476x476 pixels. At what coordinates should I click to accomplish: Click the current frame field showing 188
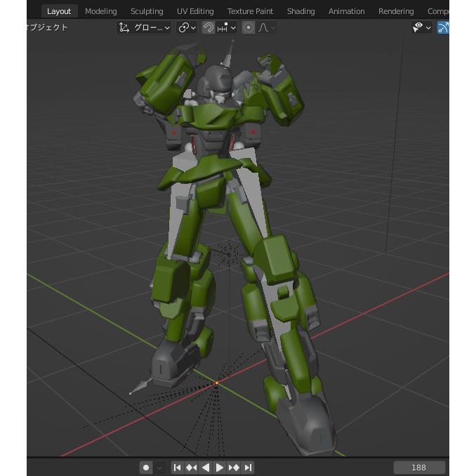(419, 468)
